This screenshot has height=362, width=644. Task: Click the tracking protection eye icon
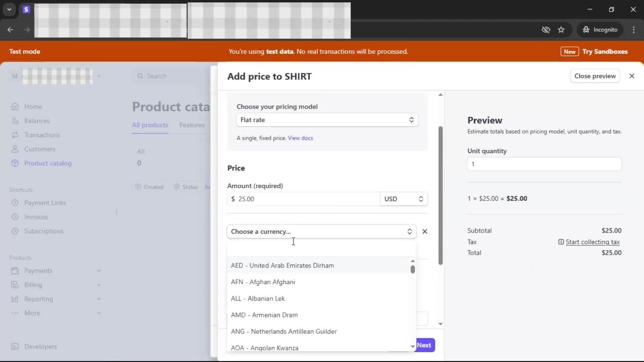[x=546, y=30]
